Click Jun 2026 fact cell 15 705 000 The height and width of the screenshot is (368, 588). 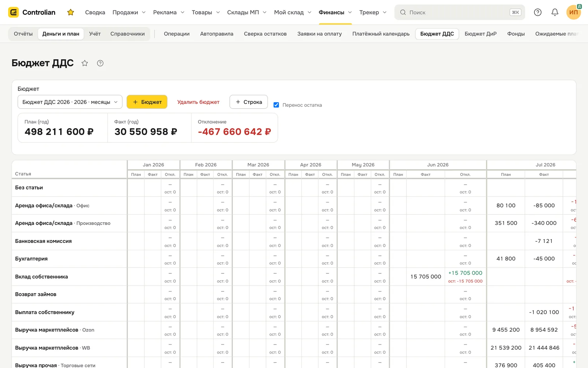click(x=426, y=277)
